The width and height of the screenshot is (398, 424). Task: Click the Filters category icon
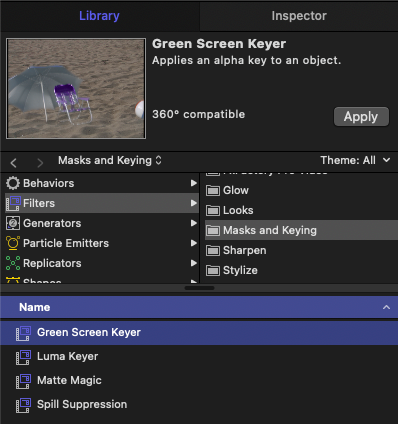13,203
